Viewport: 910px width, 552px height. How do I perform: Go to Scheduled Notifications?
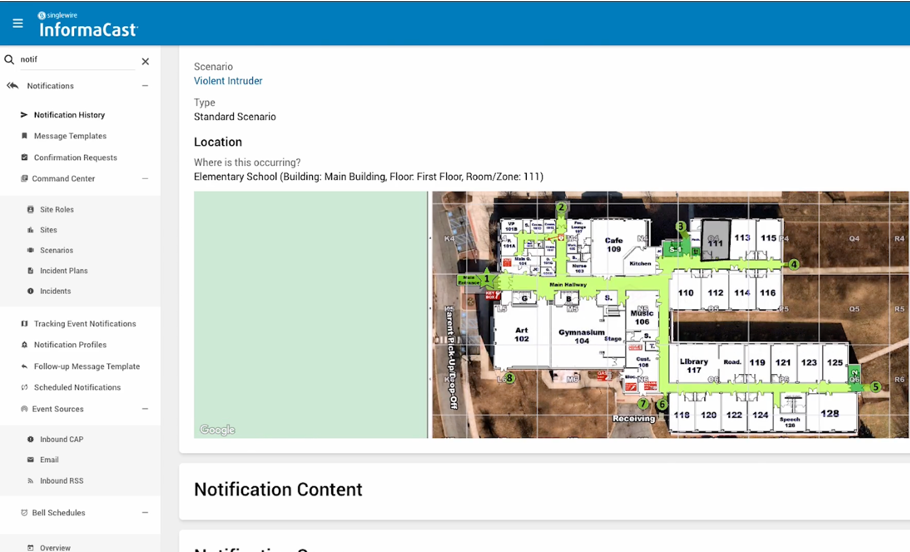click(77, 388)
